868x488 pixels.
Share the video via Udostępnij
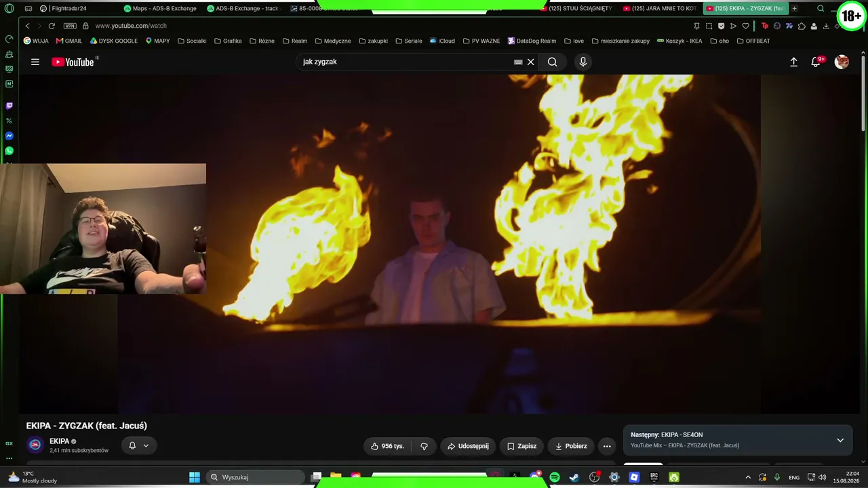pos(468,446)
